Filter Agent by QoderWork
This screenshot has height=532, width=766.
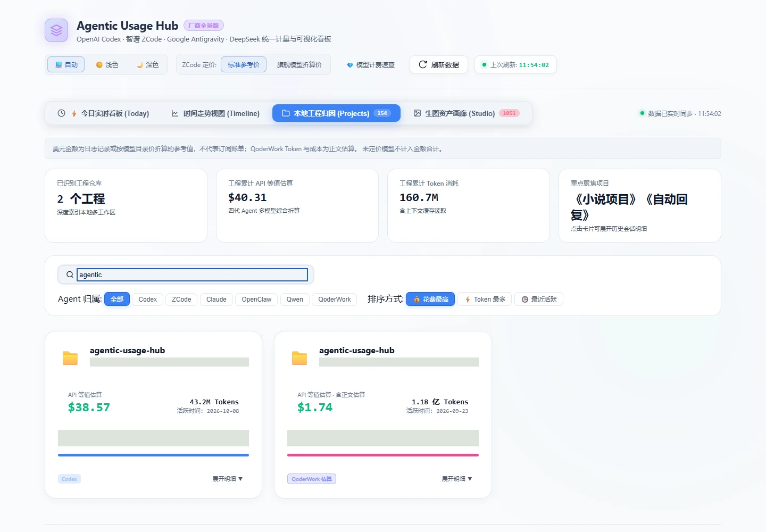coord(335,300)
